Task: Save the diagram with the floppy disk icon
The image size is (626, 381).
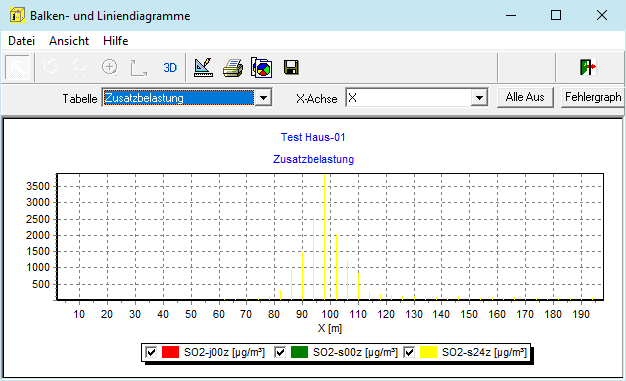Action: click(291, 67)
